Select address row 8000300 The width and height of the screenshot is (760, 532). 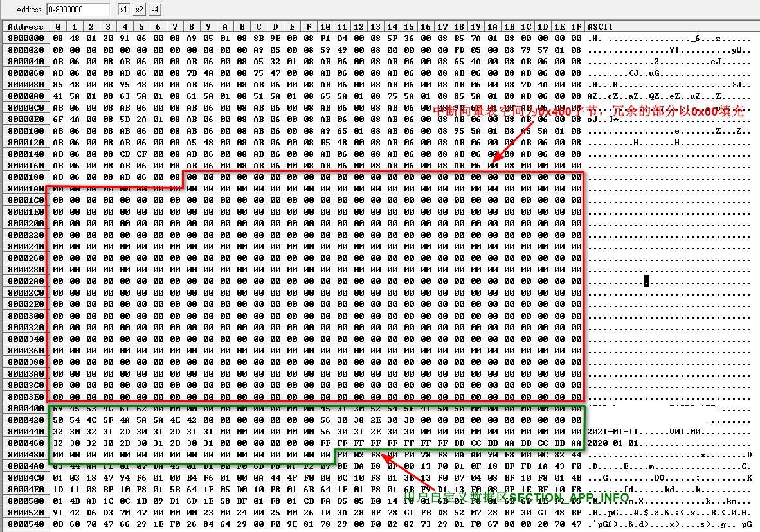pos(26,316)
